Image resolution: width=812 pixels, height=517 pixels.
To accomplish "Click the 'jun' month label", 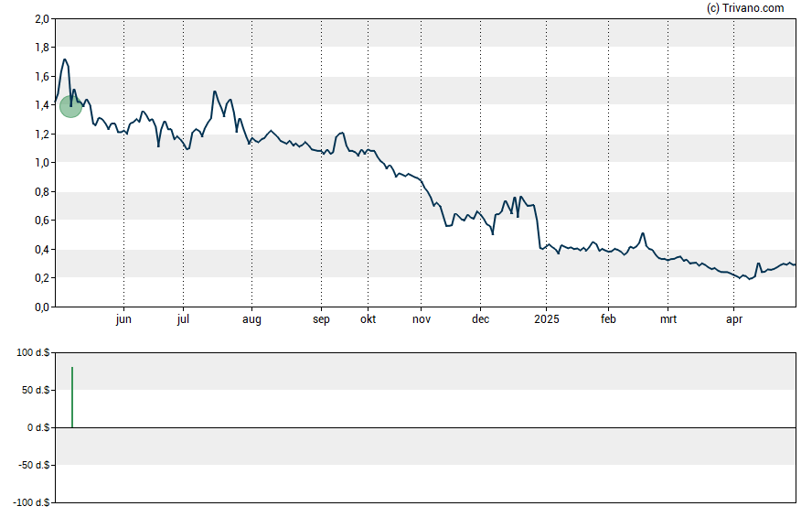I will click(123, 319).
